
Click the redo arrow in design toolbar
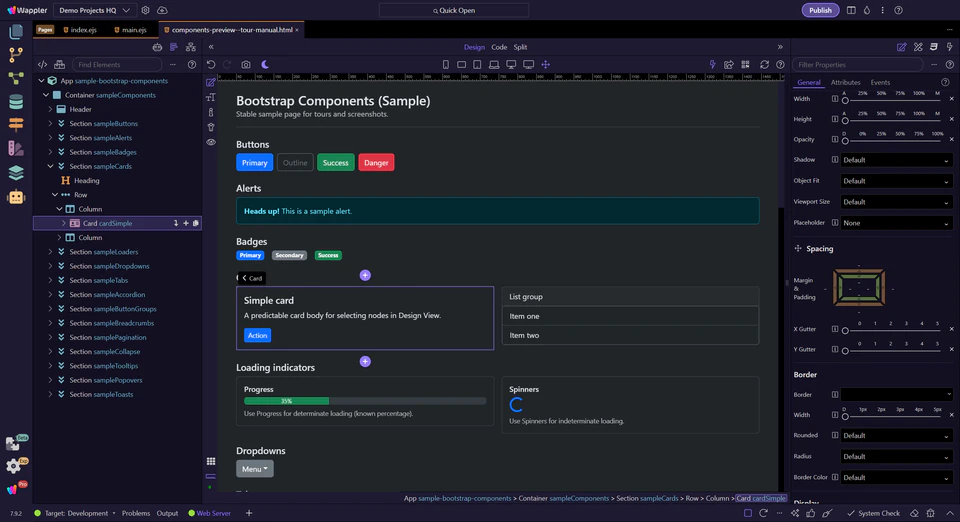(x=227, y=64)
